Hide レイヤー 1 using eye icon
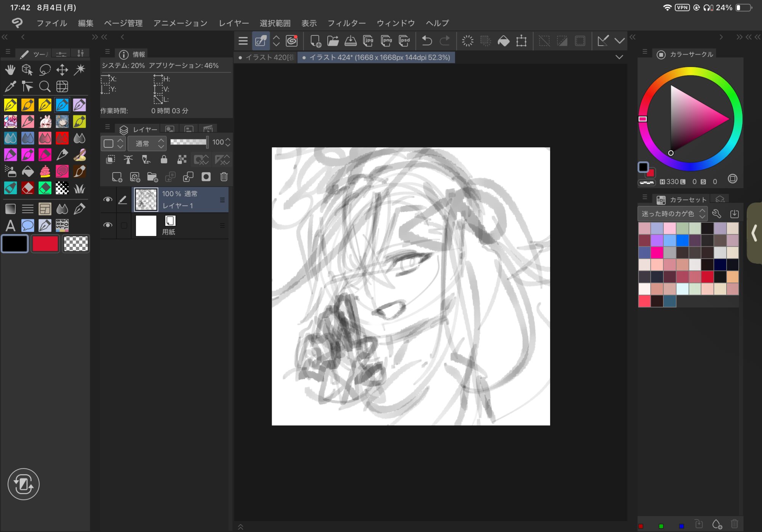This screenshot has width=762, height=532. (108, 200)
